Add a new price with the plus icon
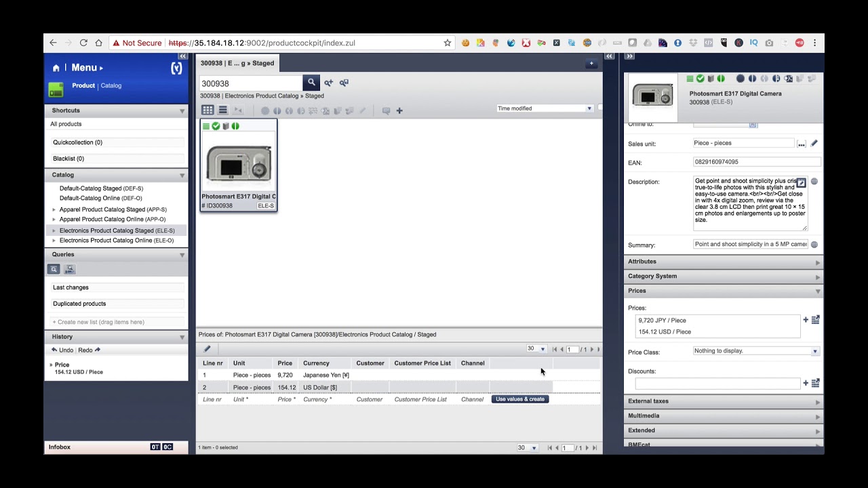 coord(806,320)
